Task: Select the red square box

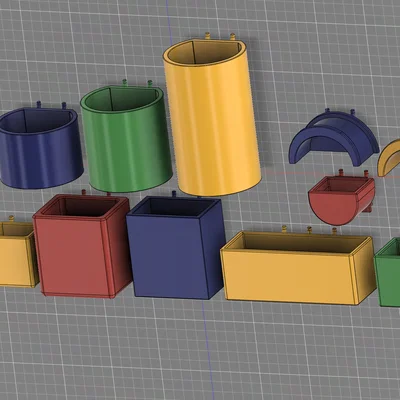Action: 82,245
